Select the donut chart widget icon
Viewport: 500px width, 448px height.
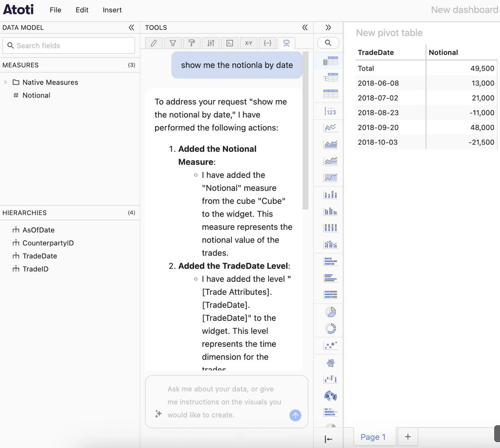330,329
